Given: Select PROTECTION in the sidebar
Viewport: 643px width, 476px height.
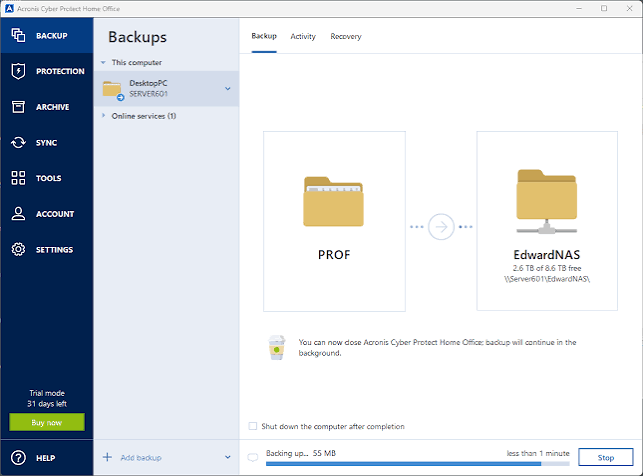Looking at the screenshot, I should pyautogui.click(x=47, y=71).
